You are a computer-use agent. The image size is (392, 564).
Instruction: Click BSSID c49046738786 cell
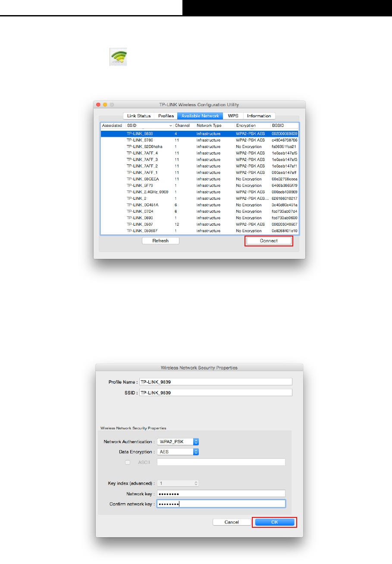tap(285, 140)
